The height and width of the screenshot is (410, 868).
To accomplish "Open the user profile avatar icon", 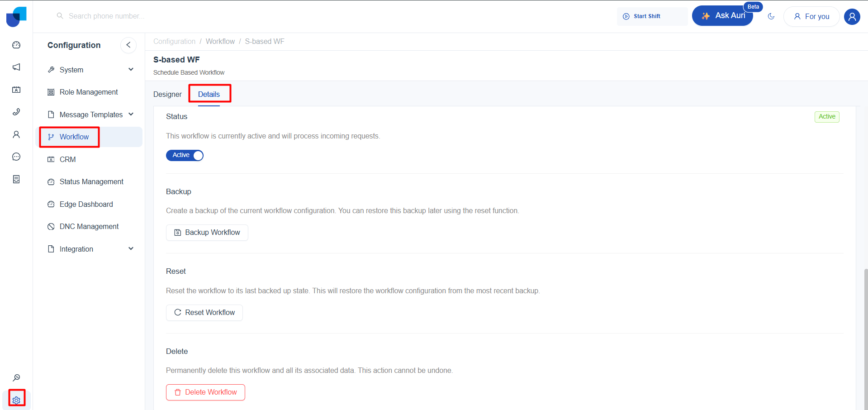I will (852, 17).
